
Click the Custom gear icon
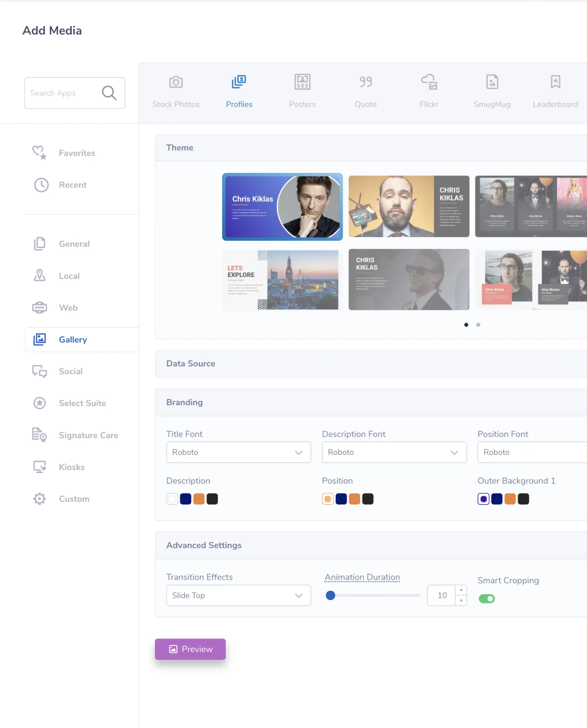(40, 498)
